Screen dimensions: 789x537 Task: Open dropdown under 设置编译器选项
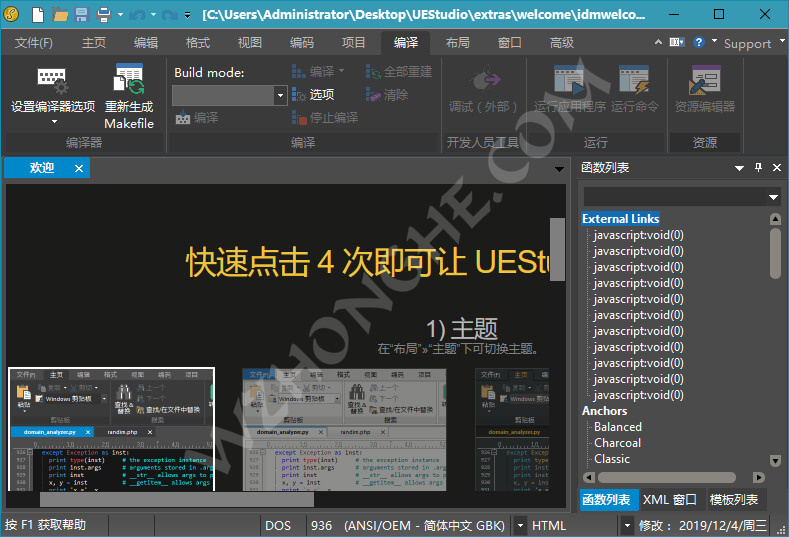tap(54, 121)
